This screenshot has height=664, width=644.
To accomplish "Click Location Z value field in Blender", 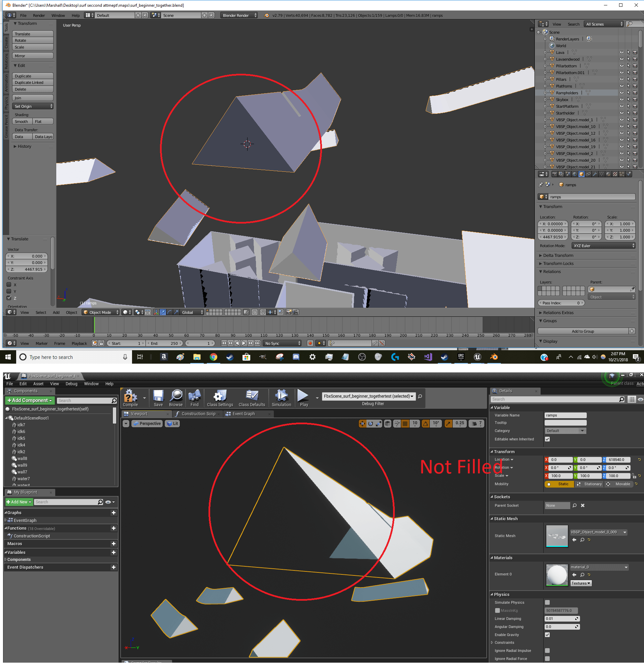I will pos(553,237).
